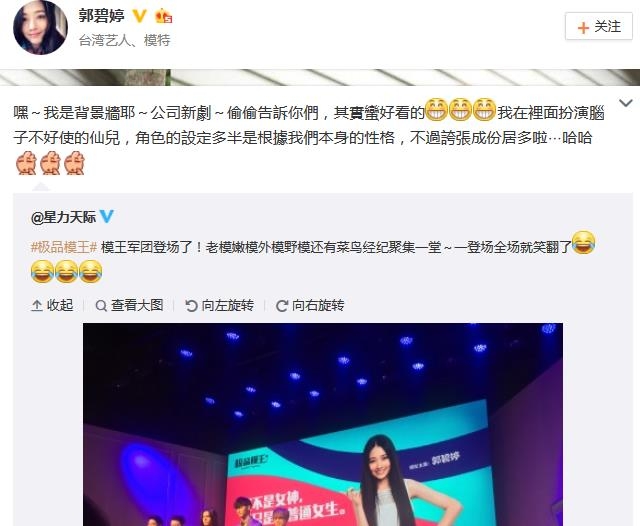Click the counter-clockwise rotate arrow icon

click(191, 306)
